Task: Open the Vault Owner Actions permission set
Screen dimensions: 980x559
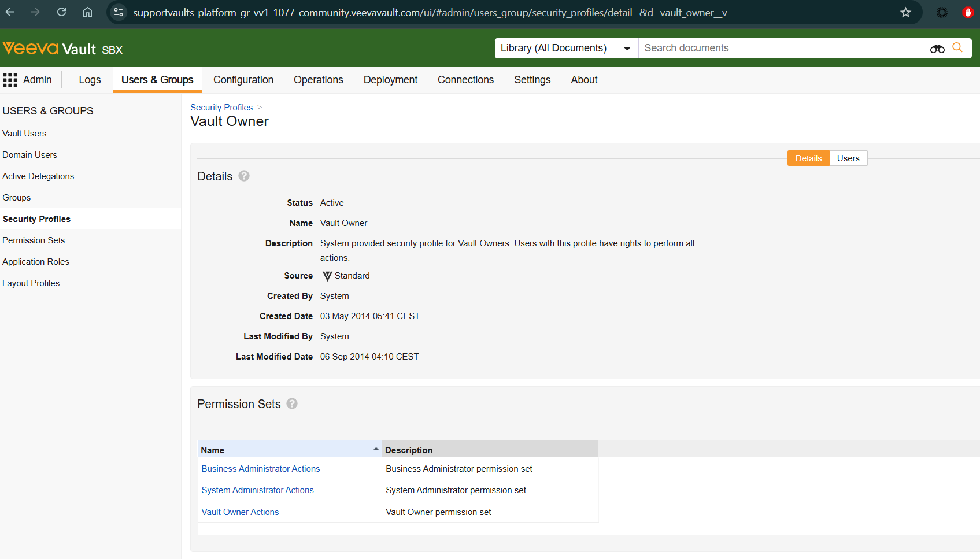Action: click(x=240, y=512)
